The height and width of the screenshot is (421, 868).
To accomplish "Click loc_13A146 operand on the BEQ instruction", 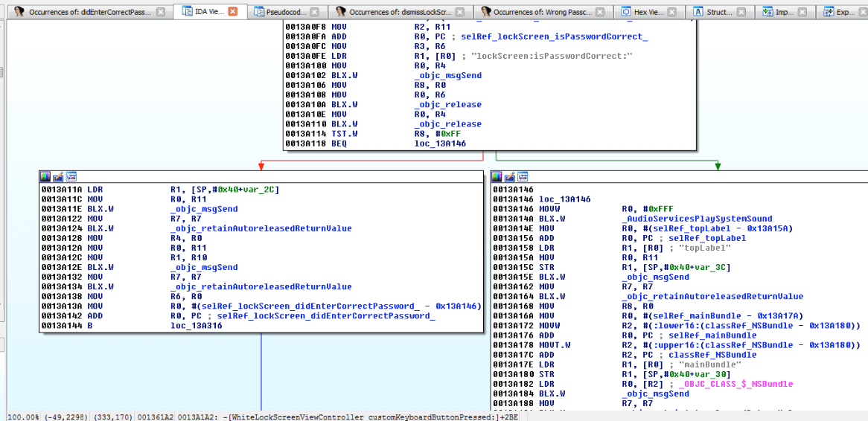I will [440, 143].
